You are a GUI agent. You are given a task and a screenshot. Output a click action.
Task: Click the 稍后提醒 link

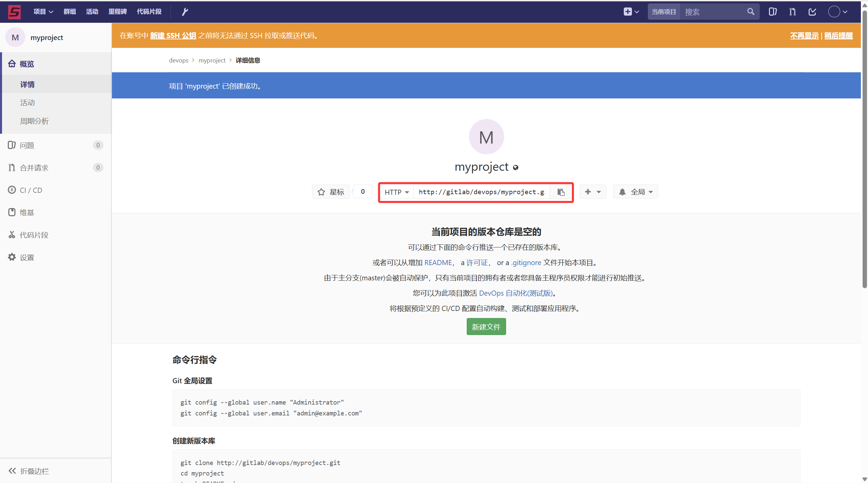pyautogui.click(x=838, y=36)
